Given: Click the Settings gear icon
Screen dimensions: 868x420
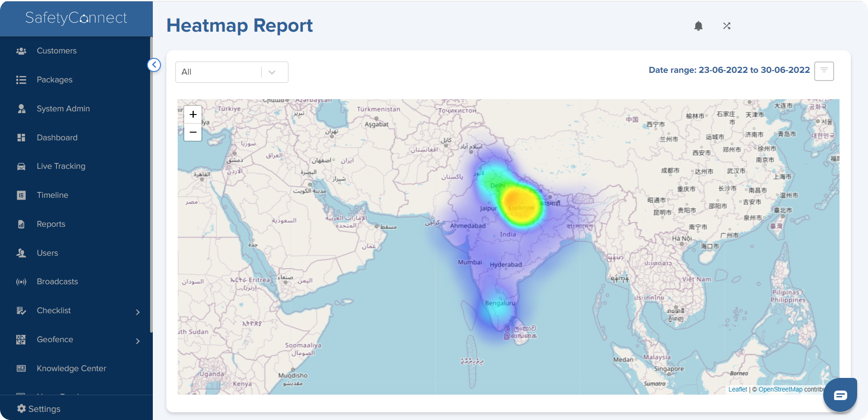Looking at the screenshot, I should [21, 409].
